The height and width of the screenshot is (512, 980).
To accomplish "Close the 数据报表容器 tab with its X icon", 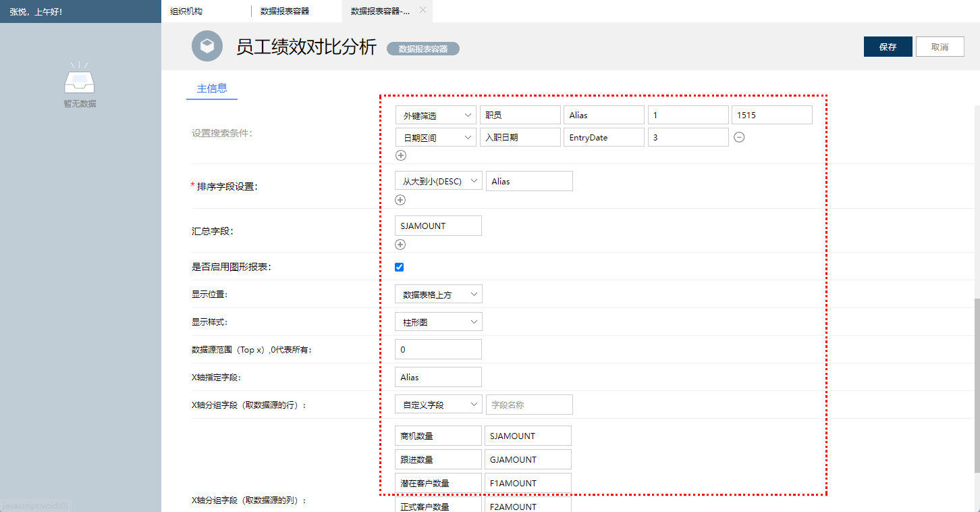I will click(x=422, y=11).
